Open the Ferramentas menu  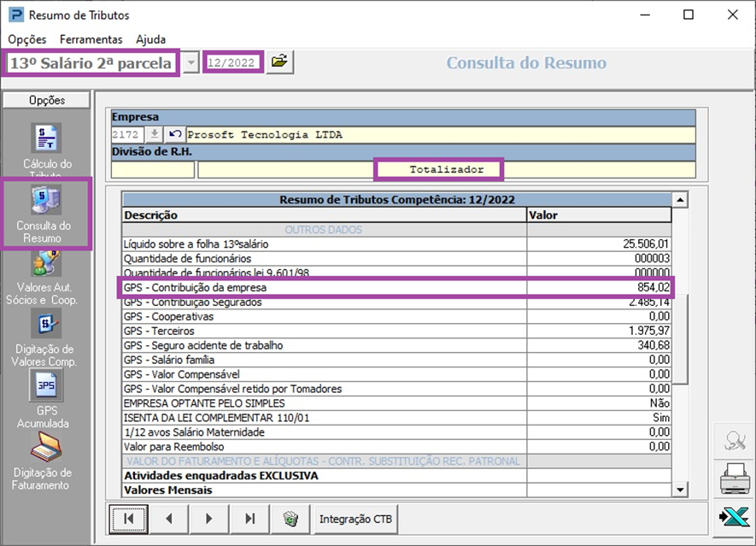pyautogui.click(x=91, y=39)
